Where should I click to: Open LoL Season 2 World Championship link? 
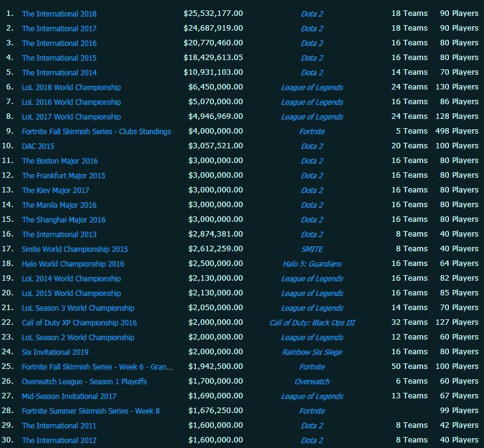click(x=78, y=338)
